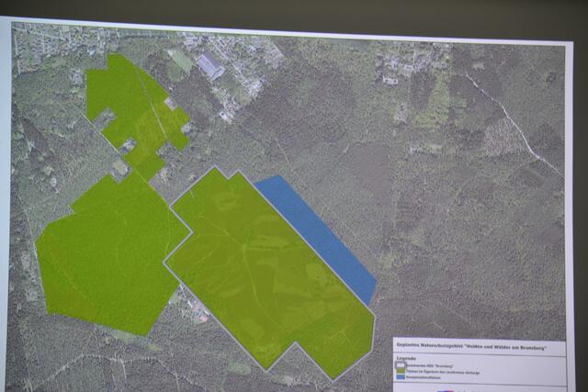Screen dimensions: 588x392
Task: Click the green legend color swatch
Action: click(x=401, y=371)
